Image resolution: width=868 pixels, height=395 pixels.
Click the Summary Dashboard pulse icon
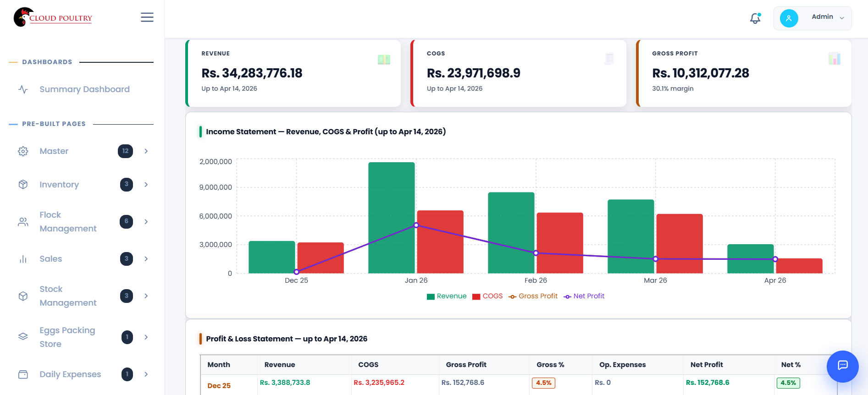coord(23,89)
